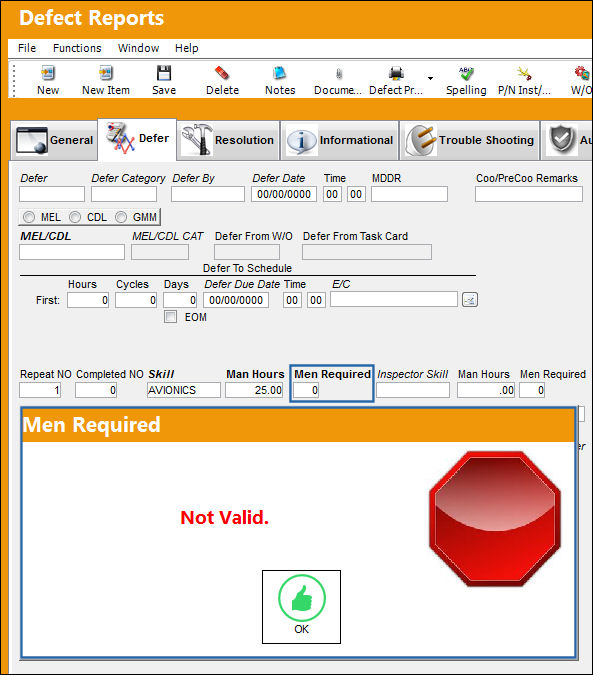Click the 'Not Valid.' message text
The width and height of the screenshot is (593, 675).
[225, 517]
